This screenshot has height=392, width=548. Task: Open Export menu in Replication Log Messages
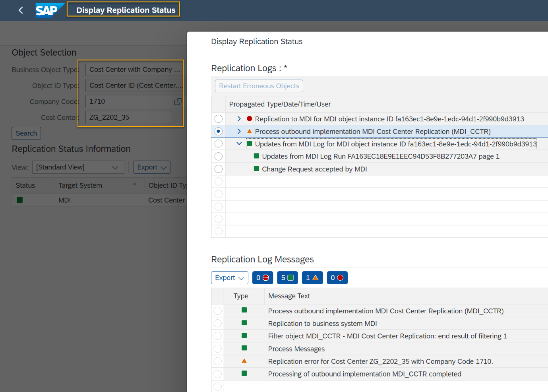(x=230, y=278)
